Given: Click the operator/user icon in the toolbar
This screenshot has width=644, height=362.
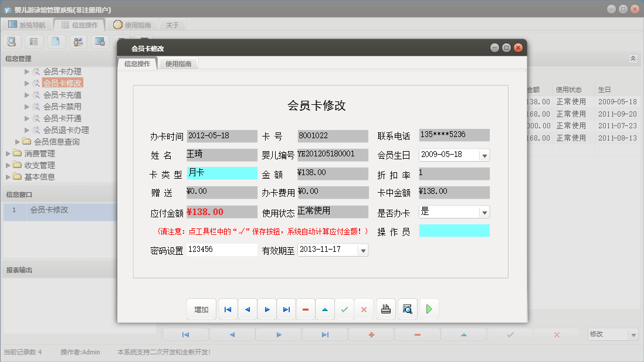Looking at the screenshot, I should [78, 41].
